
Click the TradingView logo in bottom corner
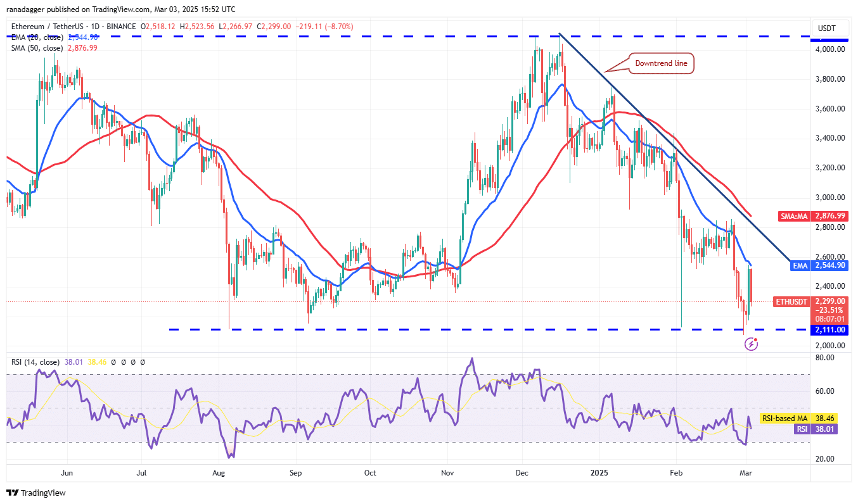pyautogui.click(x=36, y=493)
